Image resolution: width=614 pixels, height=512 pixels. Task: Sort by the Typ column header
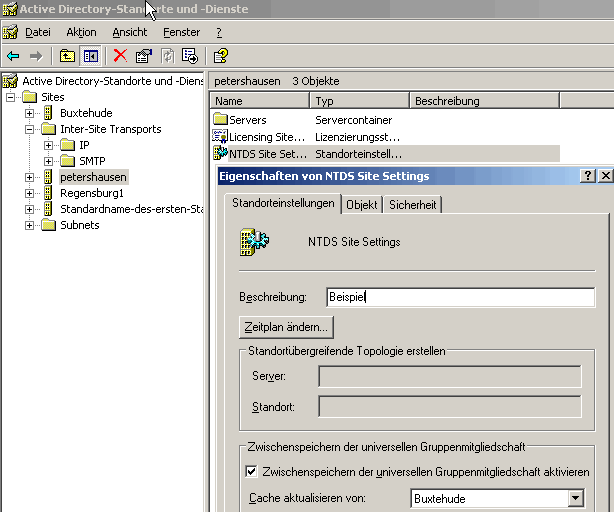click(x=359, y=101)
